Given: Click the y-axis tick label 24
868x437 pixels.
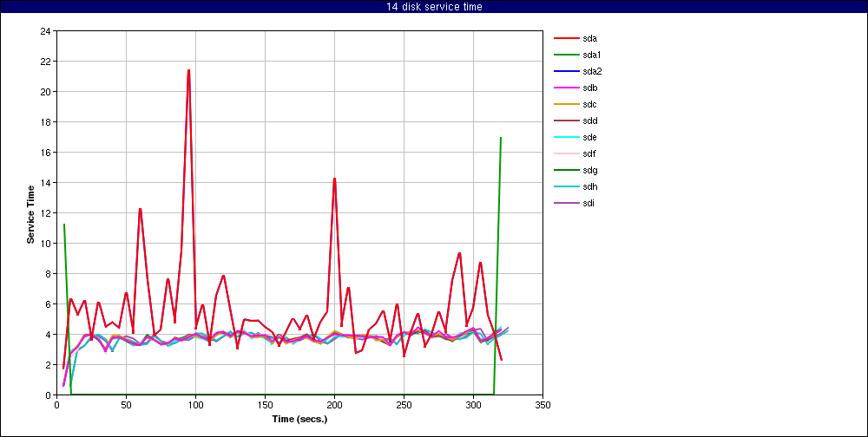Looking at the screenshot, I should coord(46,31).
